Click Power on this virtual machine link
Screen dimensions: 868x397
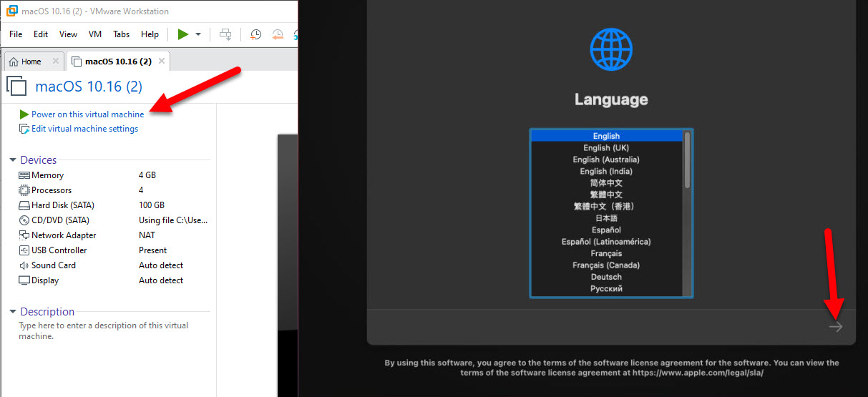[87, 114]
